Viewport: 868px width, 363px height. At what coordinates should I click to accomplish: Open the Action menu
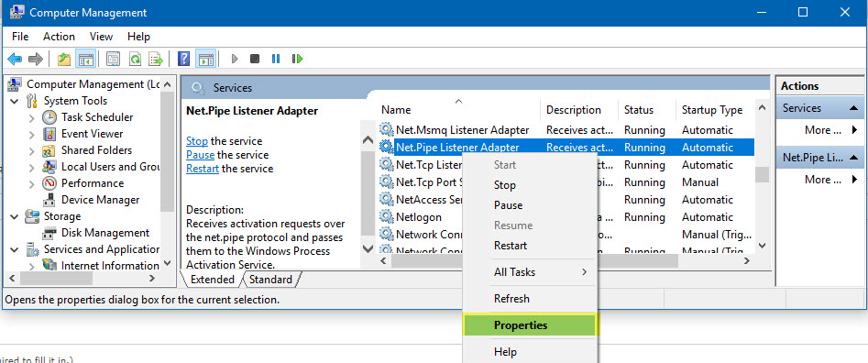pos(59,37)
